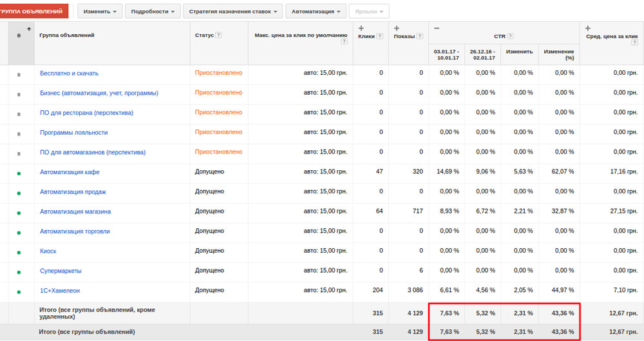Toggle pause icon for 'ПО для автомагазинов'
The width and height of the screenshot is (644, 341).
point(19,154)
